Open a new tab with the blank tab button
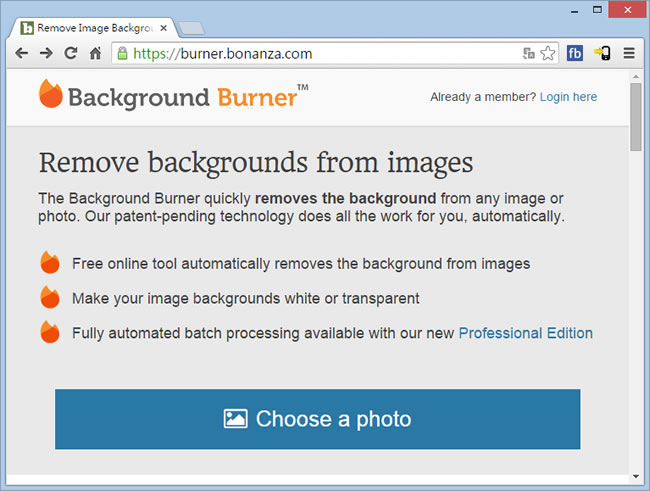This screenshot has width=650, height=491. click(191, 29)
